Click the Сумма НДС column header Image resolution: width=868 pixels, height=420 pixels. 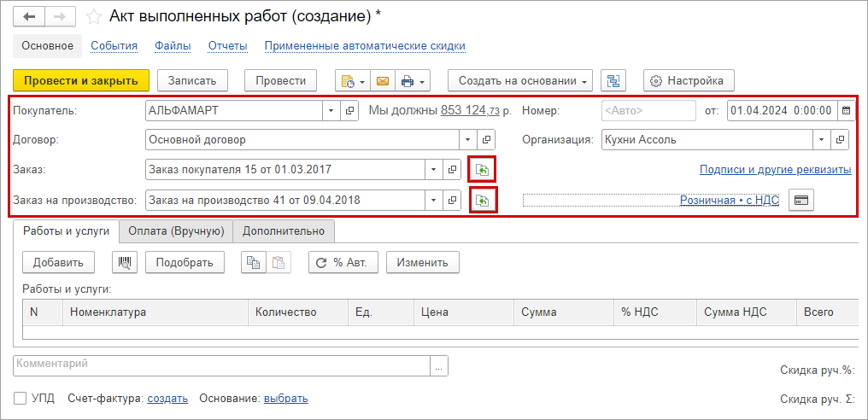pyautogui.click(x=746, y=312)
